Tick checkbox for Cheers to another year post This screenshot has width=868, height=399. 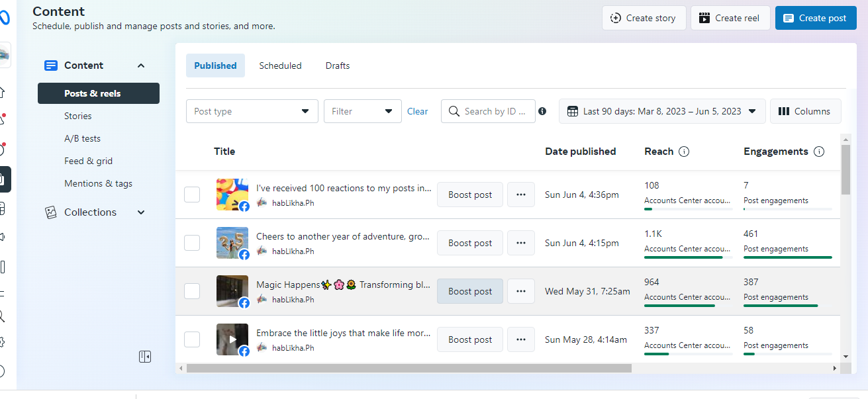click(192, 243)
